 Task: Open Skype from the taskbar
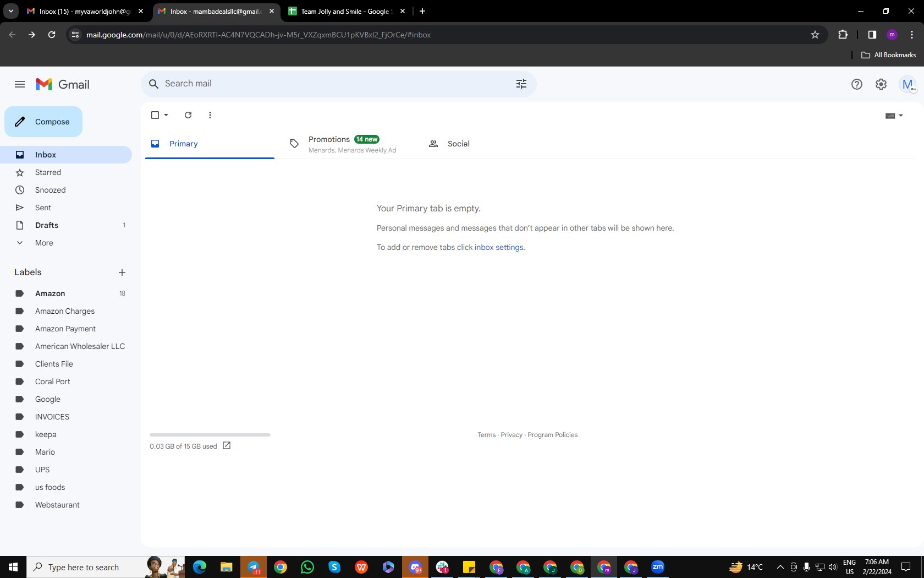tap(334, 567)
